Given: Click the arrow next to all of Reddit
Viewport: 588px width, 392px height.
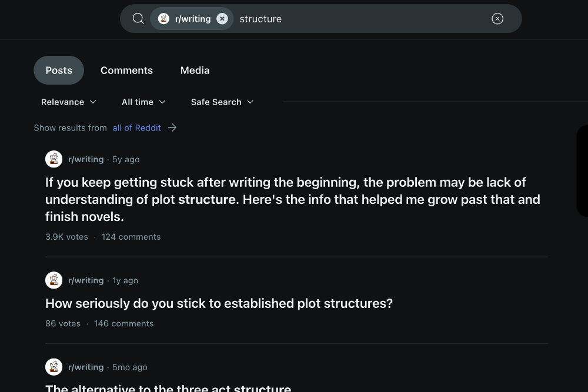Looking at the screenshot, I should tap(172, 128).
